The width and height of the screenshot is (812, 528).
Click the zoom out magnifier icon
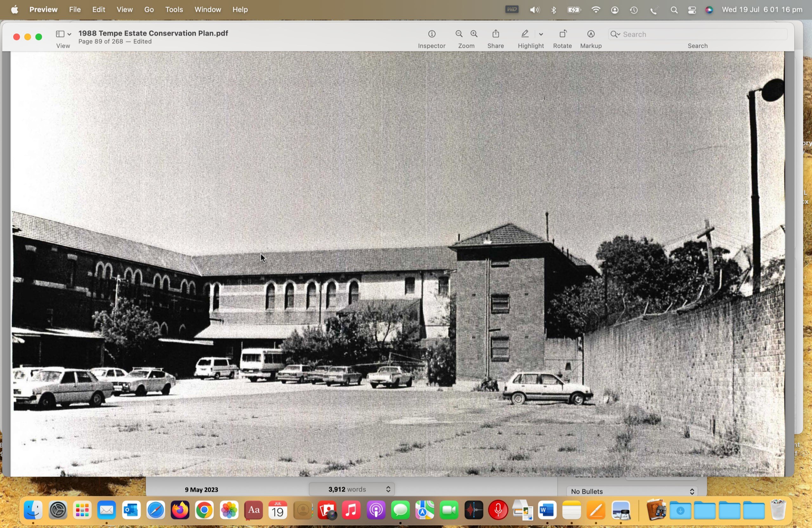click(x=459, y=34)
